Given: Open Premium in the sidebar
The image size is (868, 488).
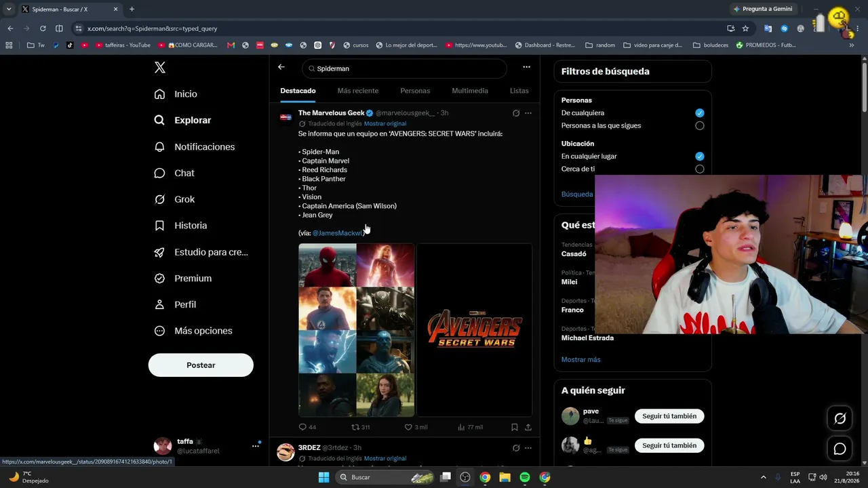Looking at the screenshot, I should [x=183, y=279].
